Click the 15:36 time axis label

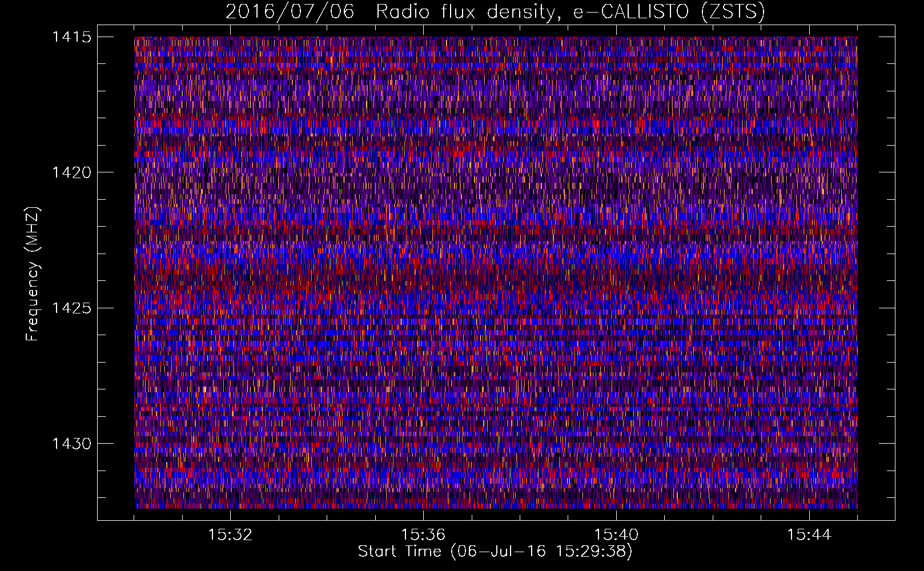click(423, 535)
